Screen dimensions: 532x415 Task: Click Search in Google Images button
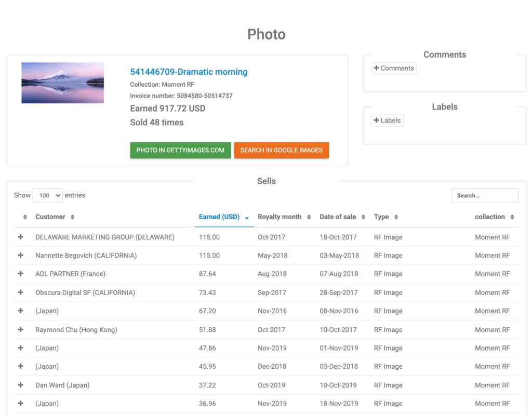pyautogui.click(x=281, y=150)
